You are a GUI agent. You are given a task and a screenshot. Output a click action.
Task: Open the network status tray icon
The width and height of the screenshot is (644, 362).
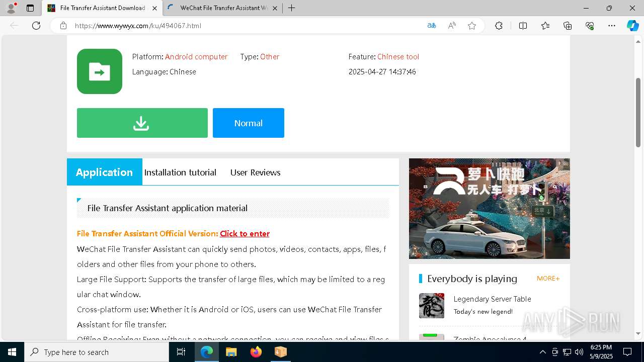pyautogui.click(x=567, y=352)
